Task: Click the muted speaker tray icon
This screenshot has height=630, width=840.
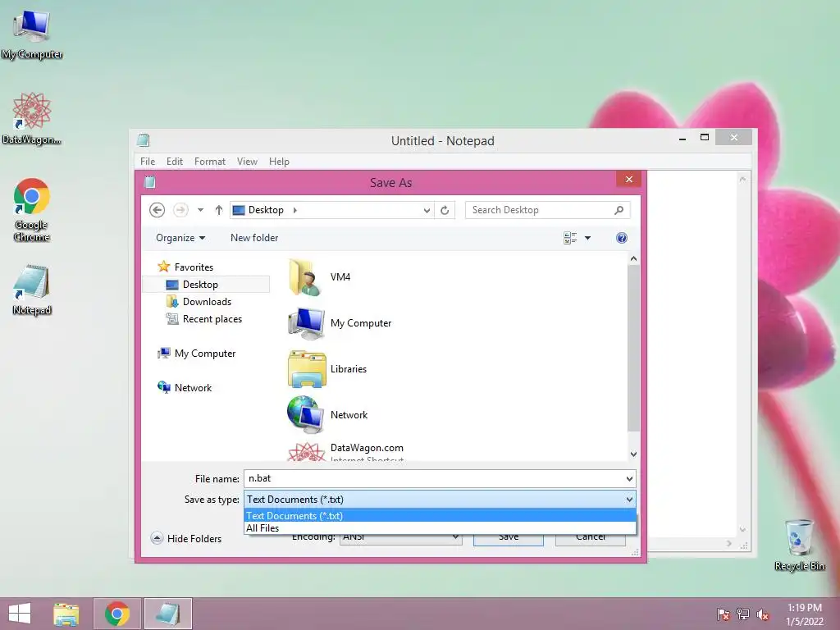Action: [x=763, y=614]
